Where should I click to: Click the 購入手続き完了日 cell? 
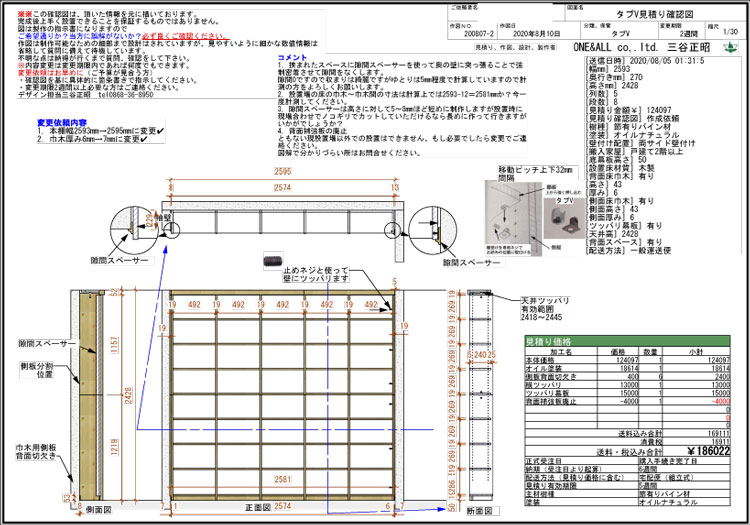pyautogui.click(x=668, y=461)
